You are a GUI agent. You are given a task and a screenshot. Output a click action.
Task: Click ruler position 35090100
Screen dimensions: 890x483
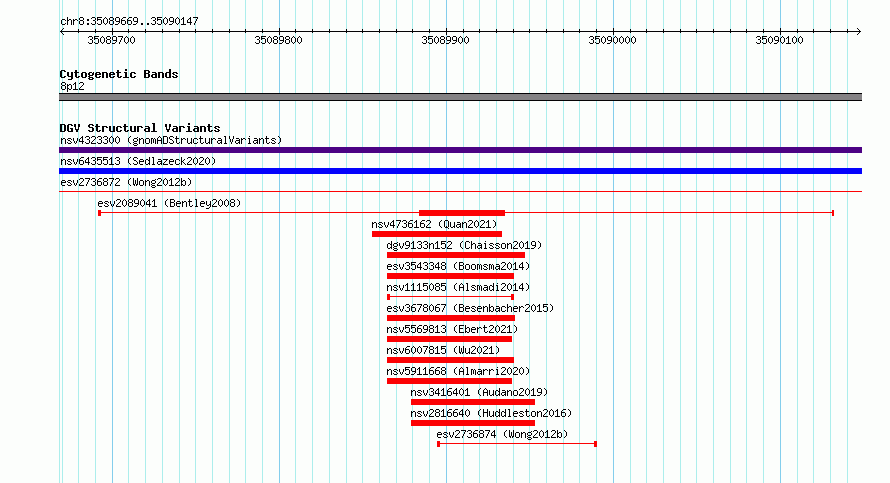pos(779,40)
